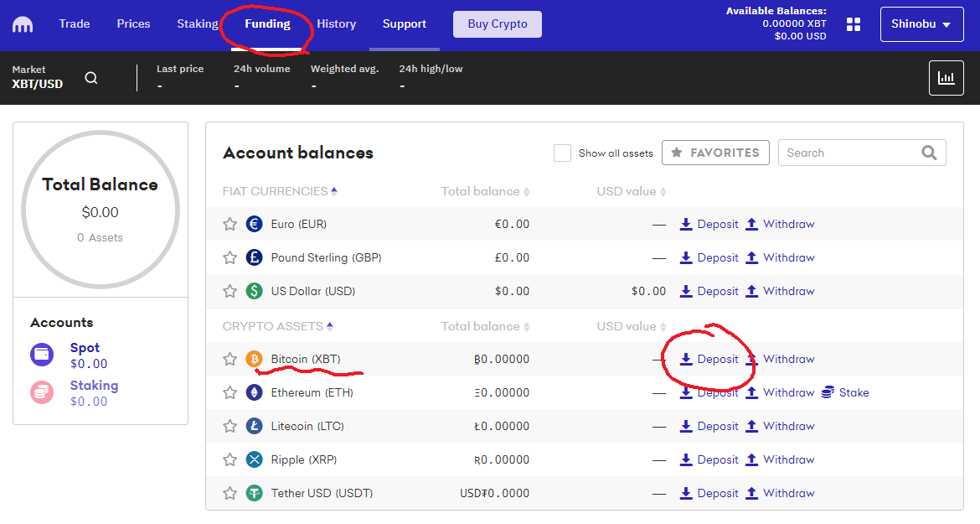980x524 pixels.
Task: Click inside the asset Search field
Action: pos(846,153)
